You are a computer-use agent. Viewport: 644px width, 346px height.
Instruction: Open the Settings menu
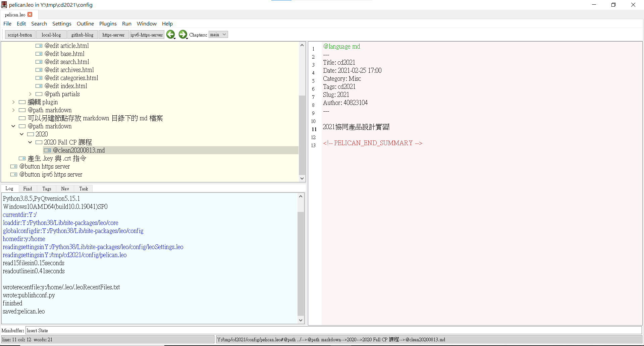point(62,23)
